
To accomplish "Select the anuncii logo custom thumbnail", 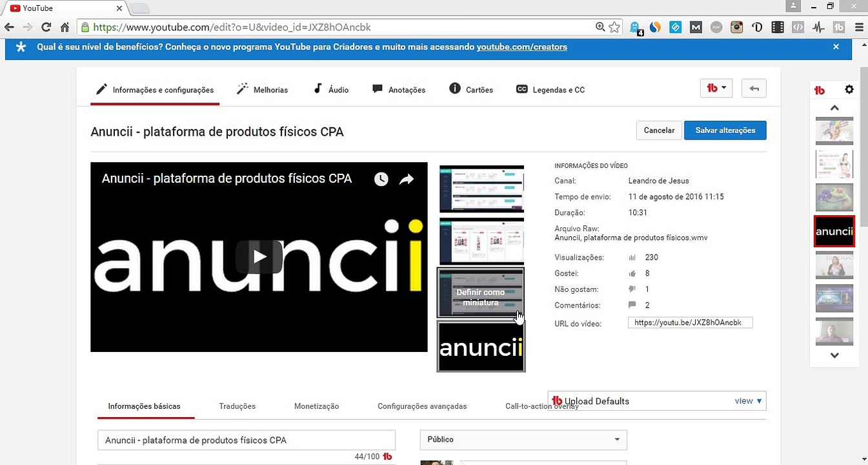I will coord(481,346).
